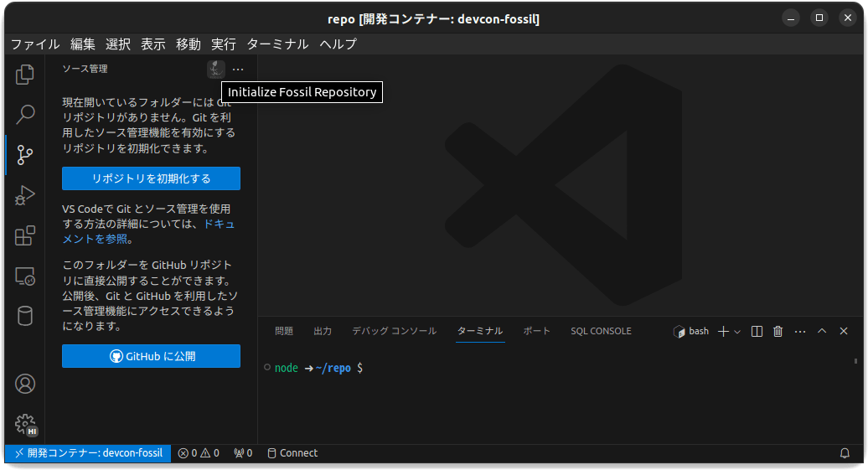Open notifications bell in status bar
This screenshot has width=868, height=470.
pyautogui.click(x=845, y=453)
